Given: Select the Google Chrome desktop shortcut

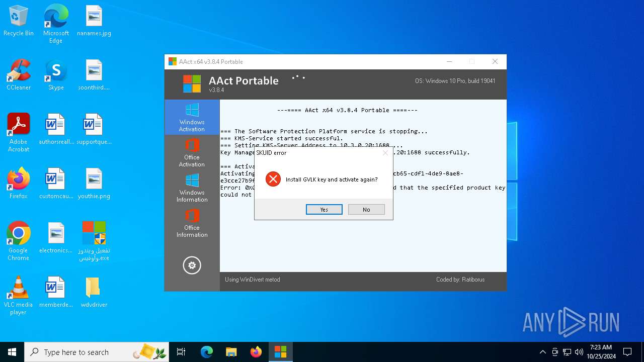Looking at the screenshot, I should 19,241.
